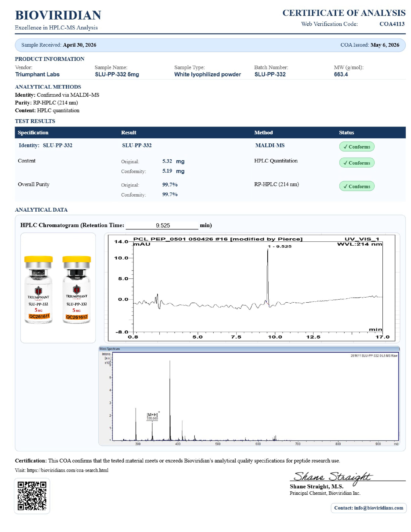411x532 pixels.
Task: Click the vendor name Triumphant Labs
Action: (x=37, y=74)
